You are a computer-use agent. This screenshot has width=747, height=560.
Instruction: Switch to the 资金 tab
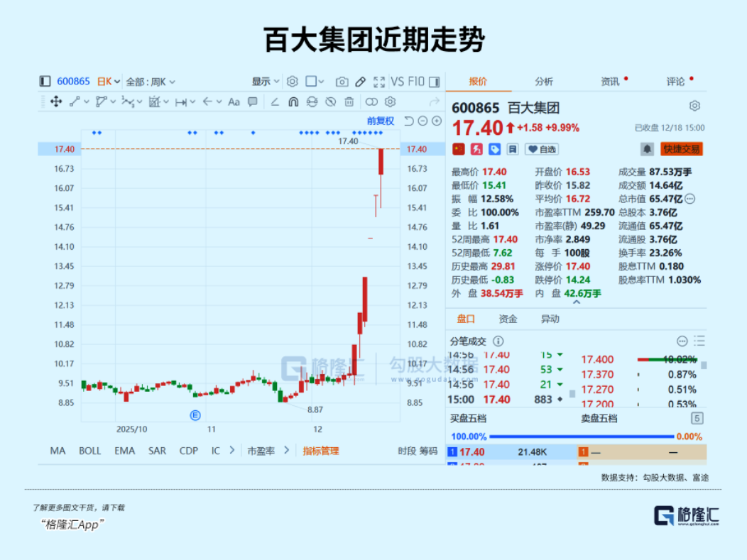pyautogui.click(x=508, y=319)
